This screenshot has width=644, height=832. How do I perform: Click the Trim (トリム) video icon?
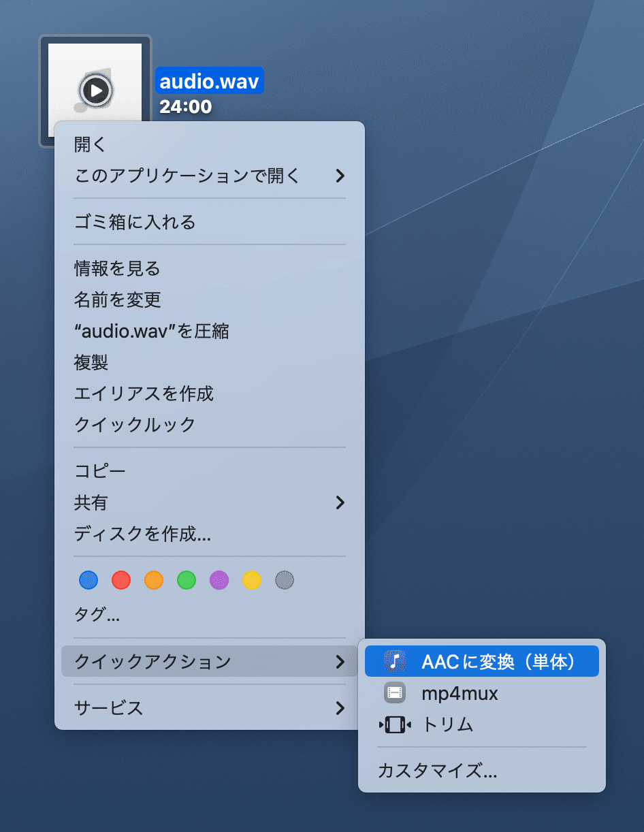click(x=395, y=725)
